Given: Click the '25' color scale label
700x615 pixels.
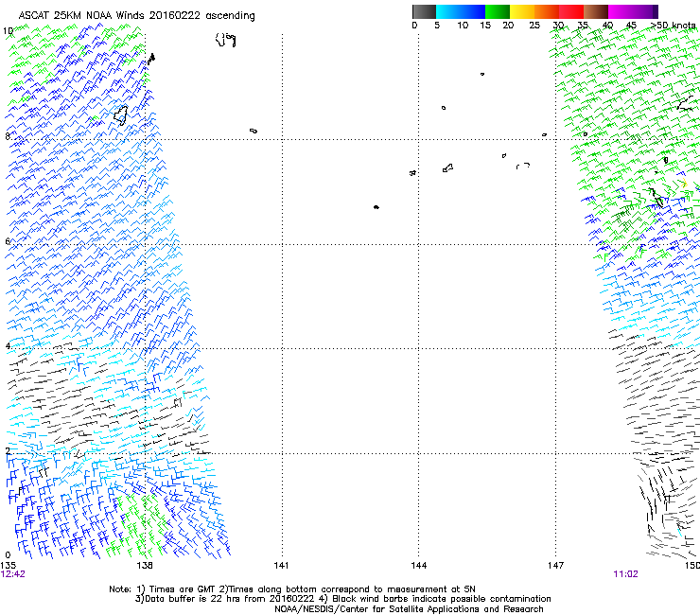Looking at the screenshot, I should click(x=534, y=26).
